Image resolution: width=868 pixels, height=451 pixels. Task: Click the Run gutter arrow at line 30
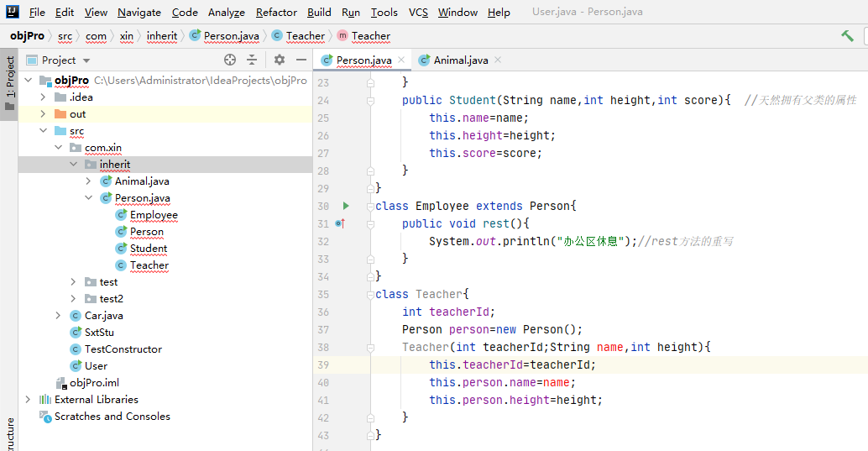(346, 206)
